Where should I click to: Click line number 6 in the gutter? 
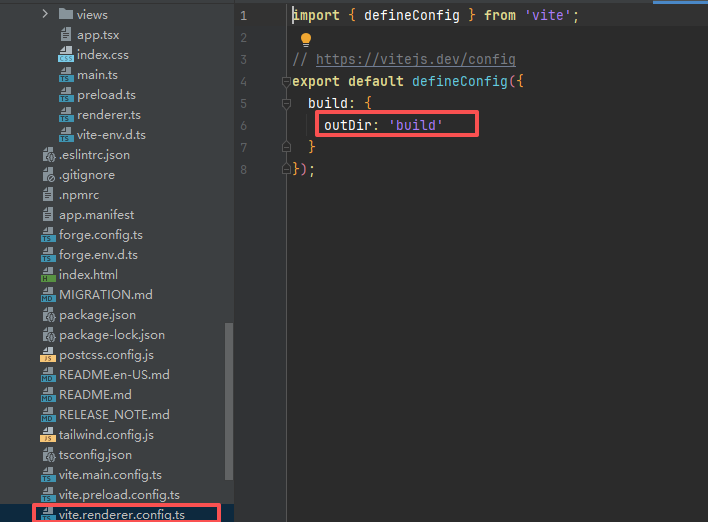243,126
